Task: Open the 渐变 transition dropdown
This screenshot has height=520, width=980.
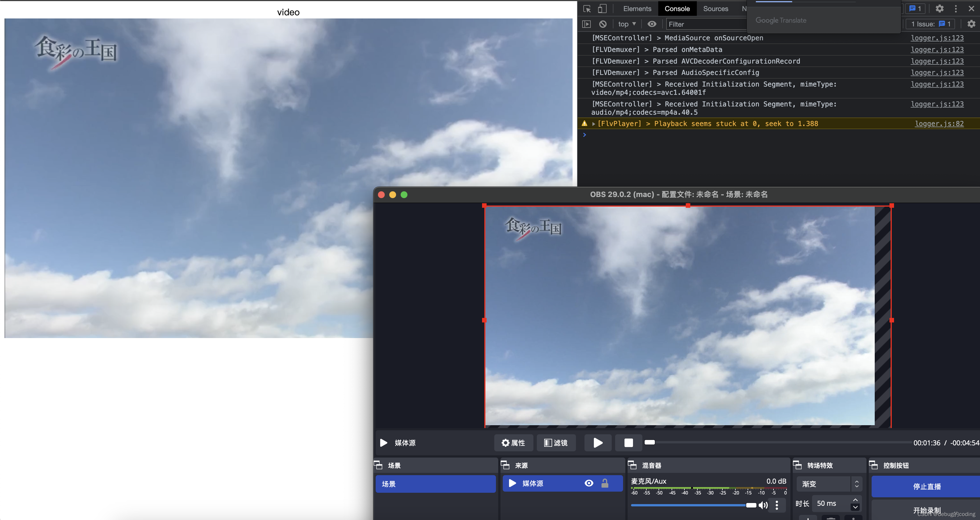Action: tap(828, 484)
